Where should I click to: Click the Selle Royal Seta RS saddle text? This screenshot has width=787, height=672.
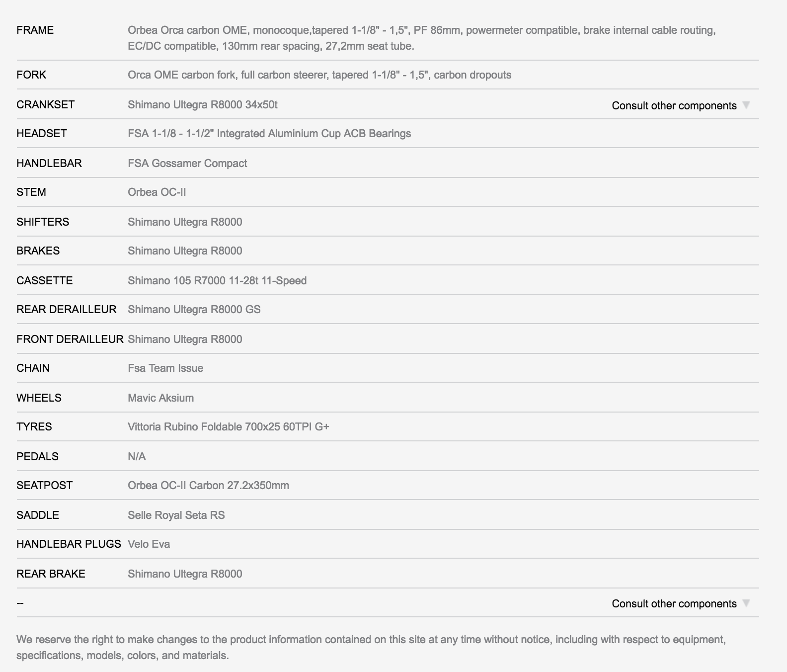pyautogui.click(x=176, y=515)
